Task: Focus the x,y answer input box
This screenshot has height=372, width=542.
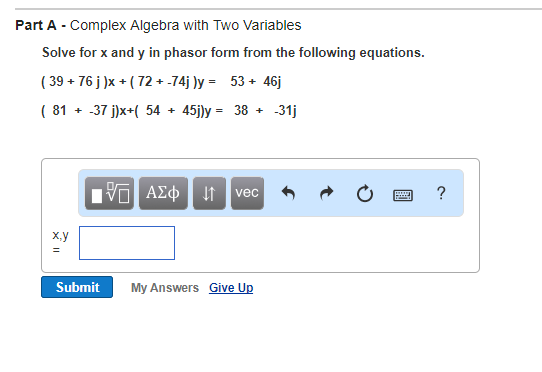Action: click(127, 243)
